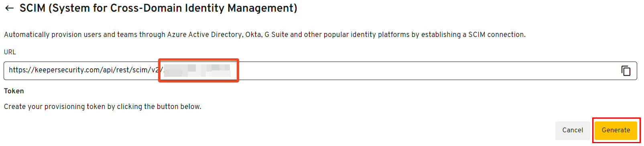Click the SCIM page heading title
The width and height of the screenshot is (644, 146).
158,8
